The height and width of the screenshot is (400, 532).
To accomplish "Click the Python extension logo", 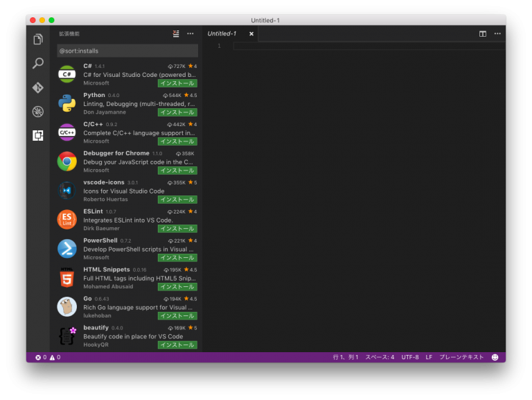I will coord(66,103).
